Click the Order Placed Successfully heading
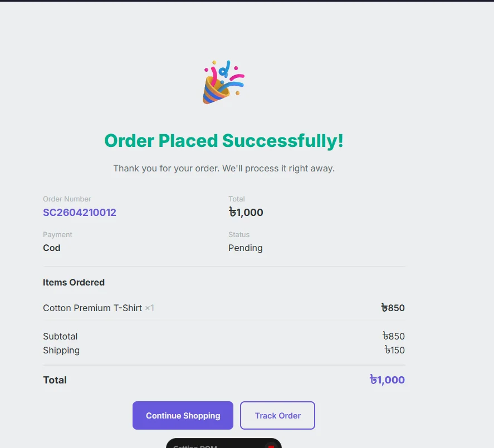Screen dimensions: 494x448 [x=224, y=140]
